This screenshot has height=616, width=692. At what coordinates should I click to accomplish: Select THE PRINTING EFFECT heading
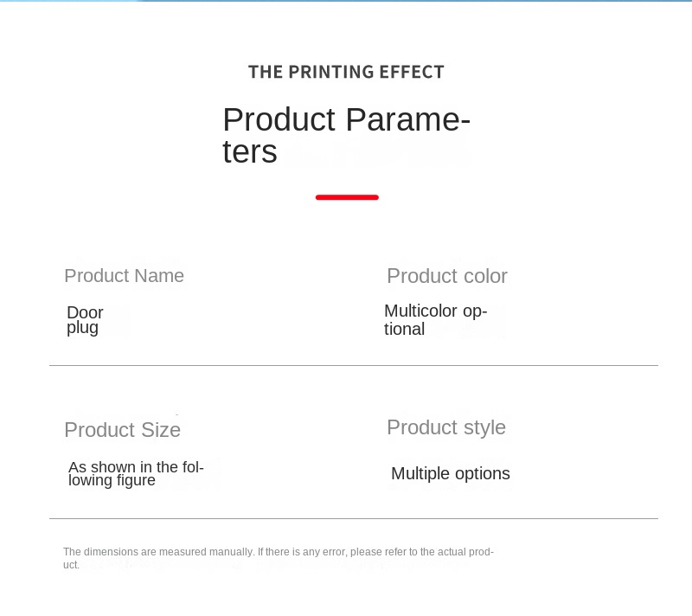point(347,73)
